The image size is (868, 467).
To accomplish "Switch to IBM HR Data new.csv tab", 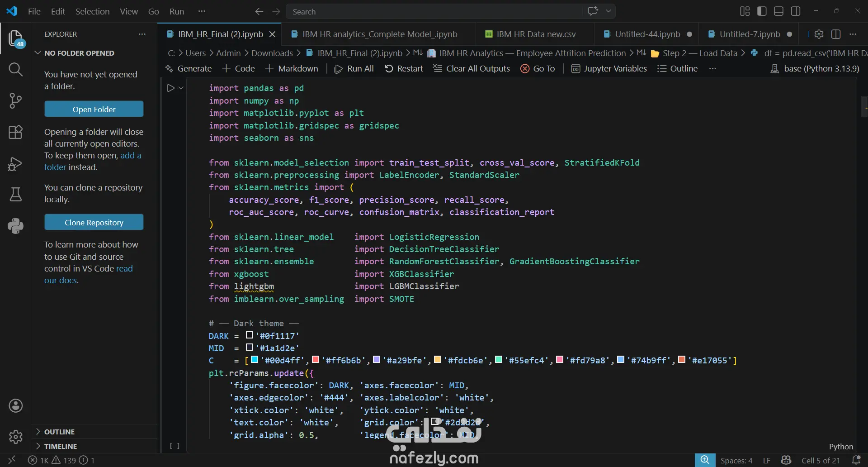I will click(x=534, y=34).
